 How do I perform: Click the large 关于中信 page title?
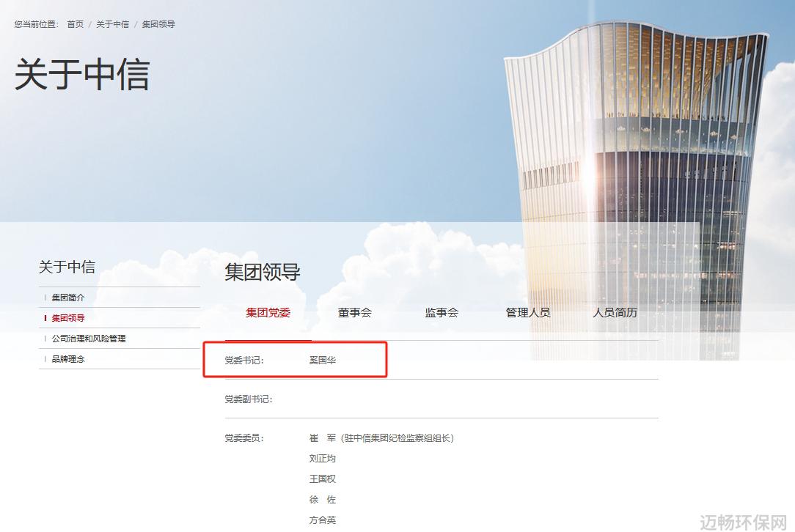tap(82, 75)
